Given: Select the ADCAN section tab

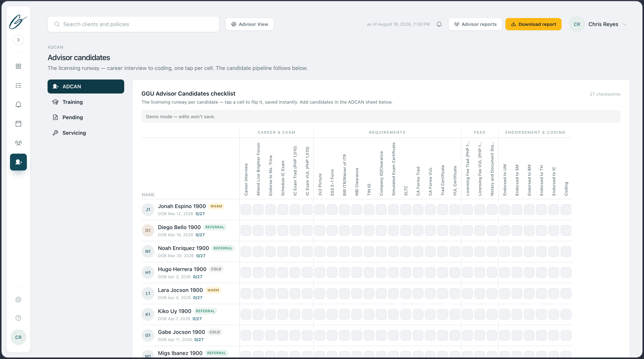Looking at the screenshot, I should (x=86, y=86).
